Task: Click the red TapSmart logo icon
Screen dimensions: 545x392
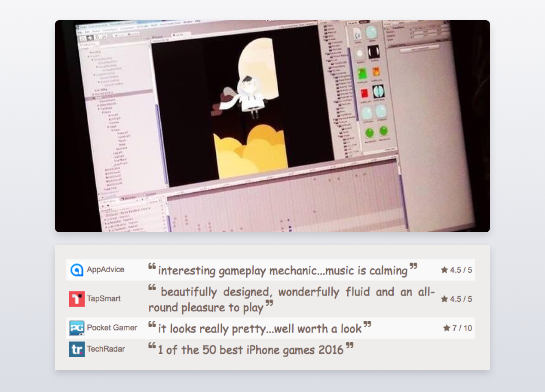Action: pyautogui.click(x=77, y=299)
